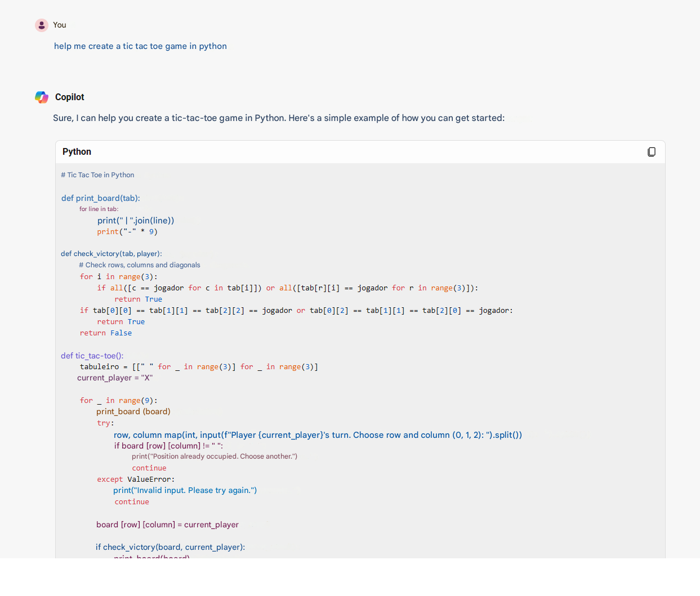The width and height of the screenshot is (700, 596).
Task: Click the "# Check rows, columns and diagonals" comment
Action: (x=139, y=265)
